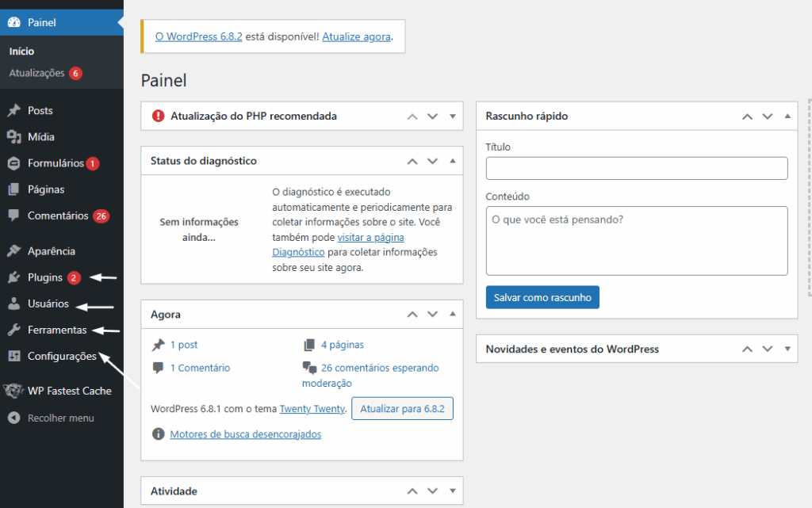Open the Páginas menu item
The image size is (812, 508).
click(x=45, y=189)
